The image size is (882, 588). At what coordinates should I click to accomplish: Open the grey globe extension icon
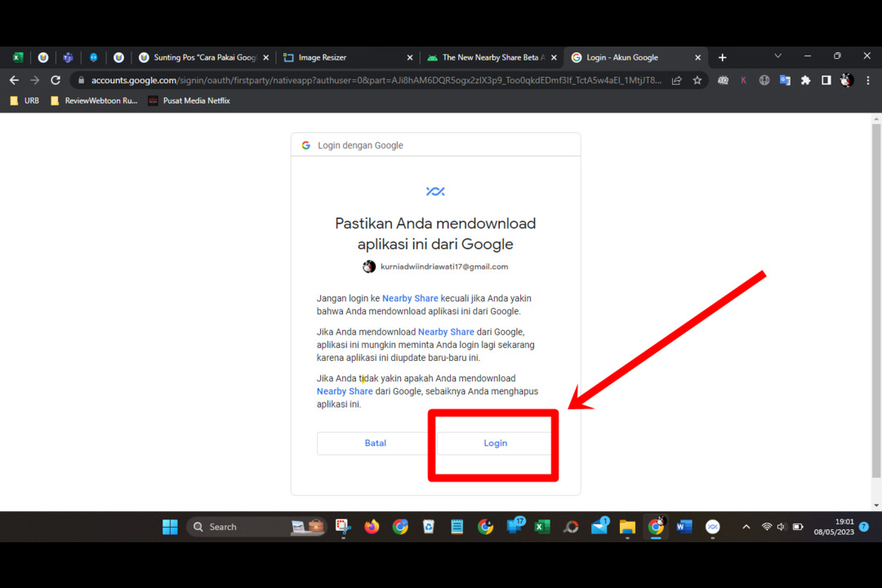coord(764,81)
